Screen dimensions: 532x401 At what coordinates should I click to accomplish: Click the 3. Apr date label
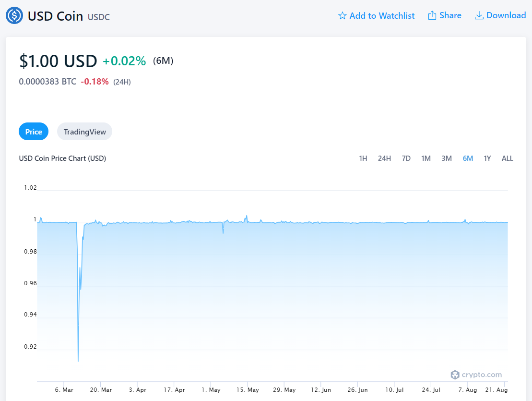(137, 390)
